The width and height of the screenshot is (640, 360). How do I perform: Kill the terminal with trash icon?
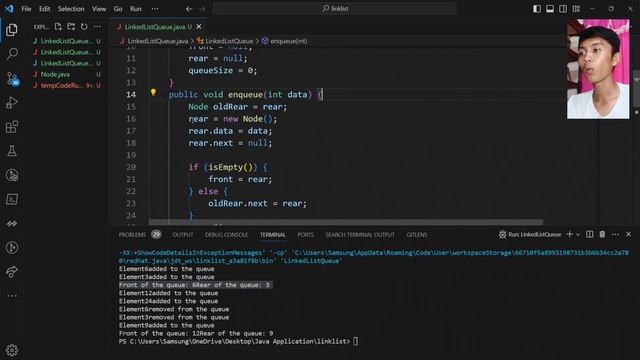pos(602,234)
